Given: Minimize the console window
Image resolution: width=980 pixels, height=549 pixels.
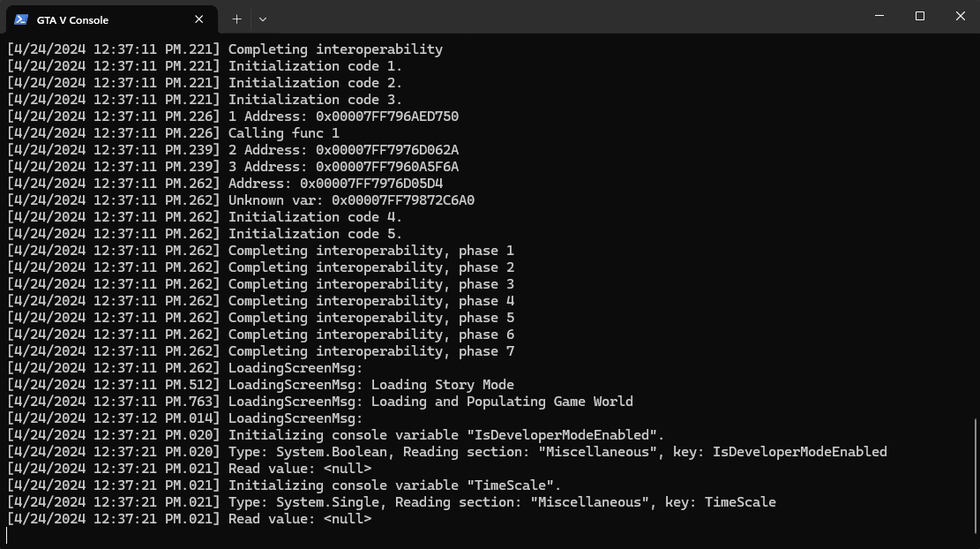Looking at the screenshot, I should coord(879,16).
